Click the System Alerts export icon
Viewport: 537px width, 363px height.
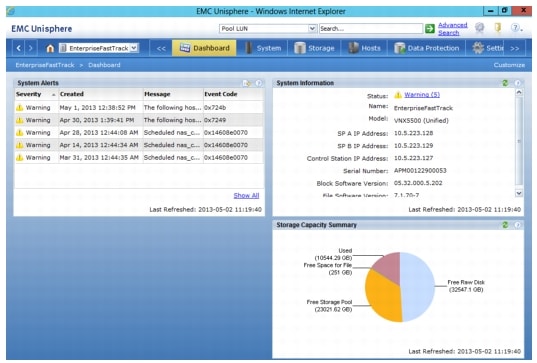pos(247,83)
